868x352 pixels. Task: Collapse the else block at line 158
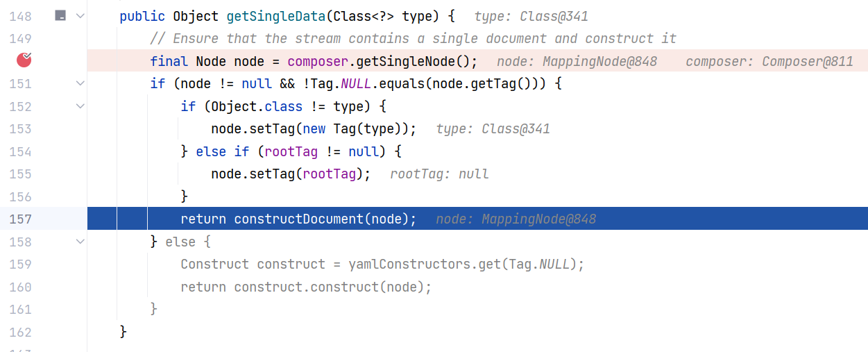(80, 242)
